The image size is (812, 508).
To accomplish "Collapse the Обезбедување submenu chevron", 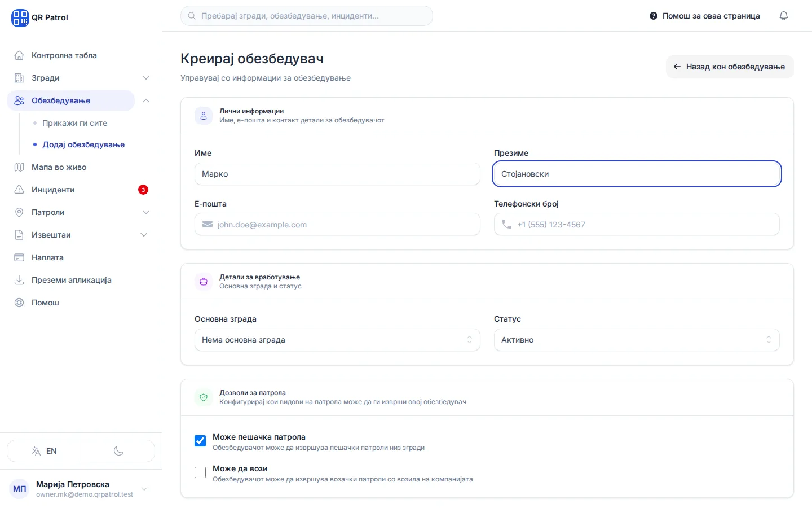I will coord(146,100).
